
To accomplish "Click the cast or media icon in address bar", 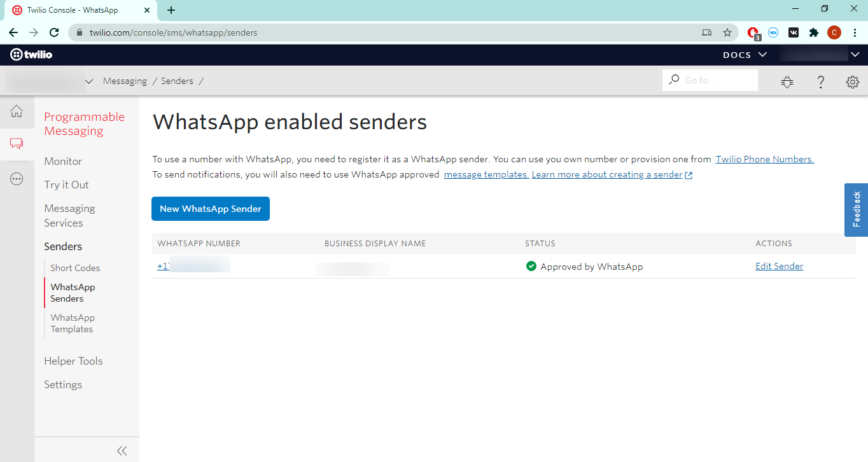I will tap(706, 32).
